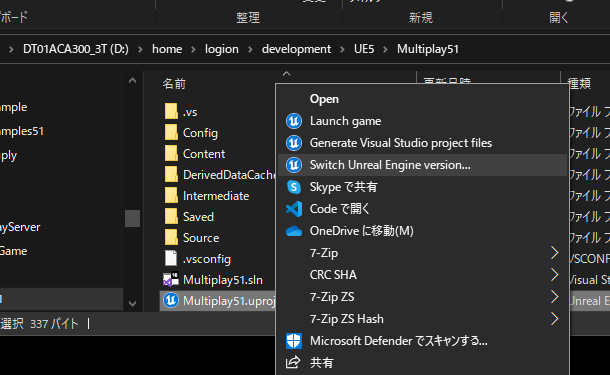The width and height of the screenshot is (610, 375).
Task: Choose 共有 at the bottom of the menu
Action: 422,363
